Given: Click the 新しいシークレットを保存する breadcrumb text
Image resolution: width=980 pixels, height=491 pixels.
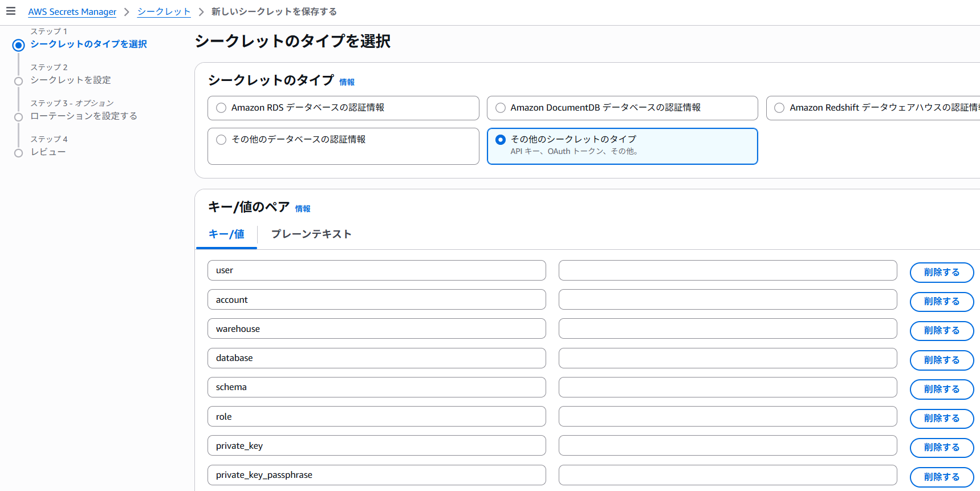Looking at the screenshot, I should [x=274, y=12].
